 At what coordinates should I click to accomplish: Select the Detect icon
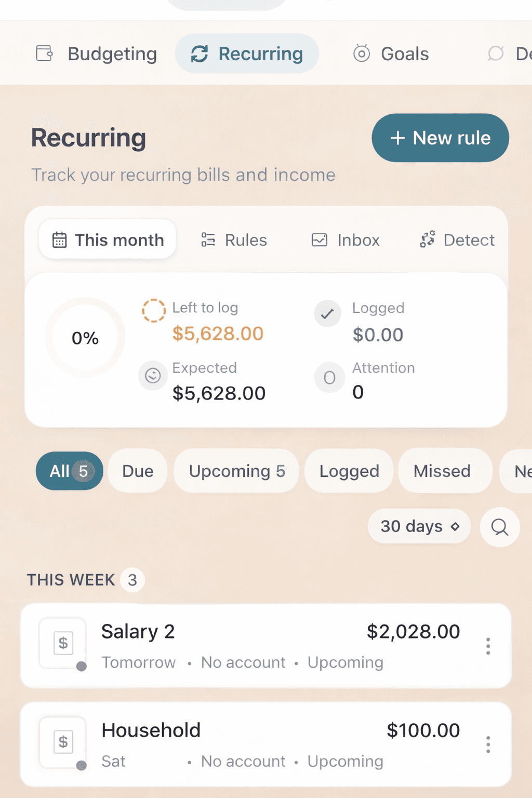428,240
